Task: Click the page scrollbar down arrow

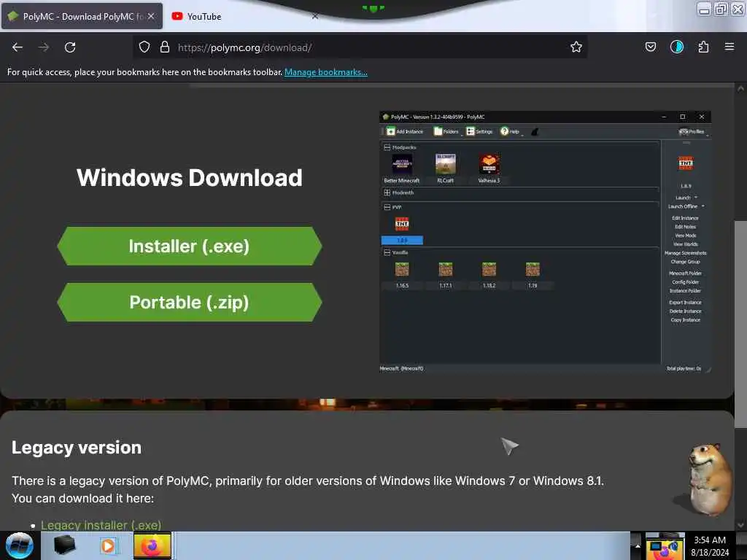Action: click(x=740, y=525)
